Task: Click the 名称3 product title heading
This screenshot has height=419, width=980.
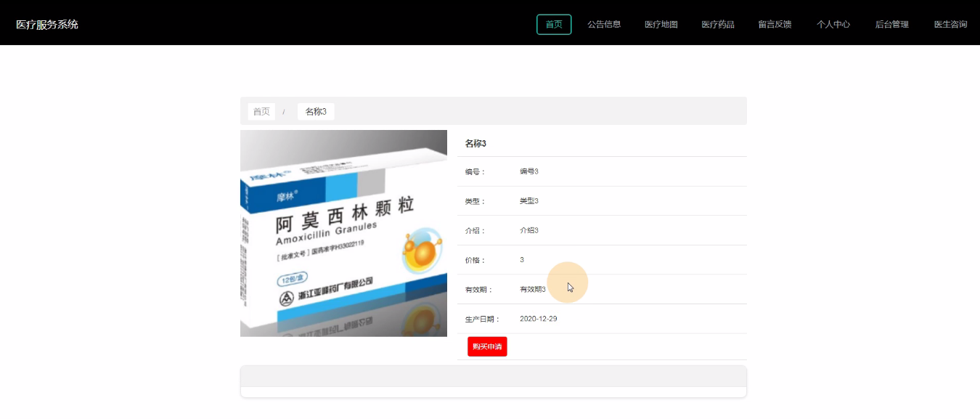Action: [475, 144]
